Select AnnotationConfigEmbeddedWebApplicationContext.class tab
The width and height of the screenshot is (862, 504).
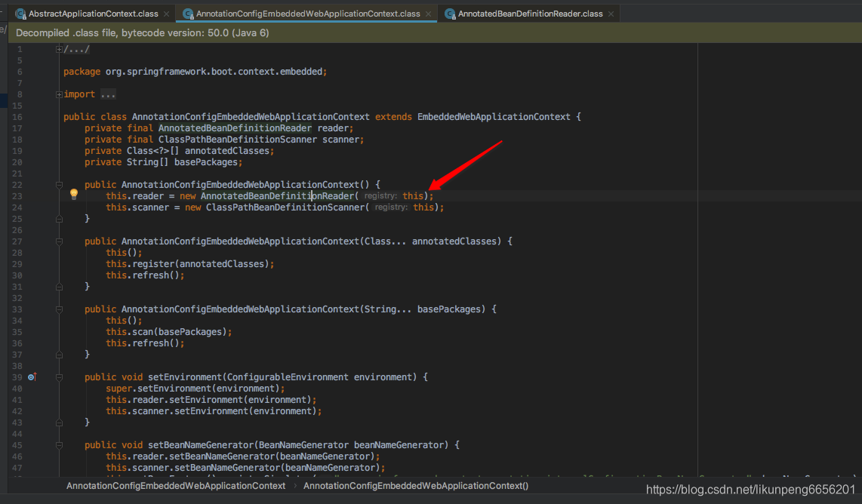click(x=307, y=14)
